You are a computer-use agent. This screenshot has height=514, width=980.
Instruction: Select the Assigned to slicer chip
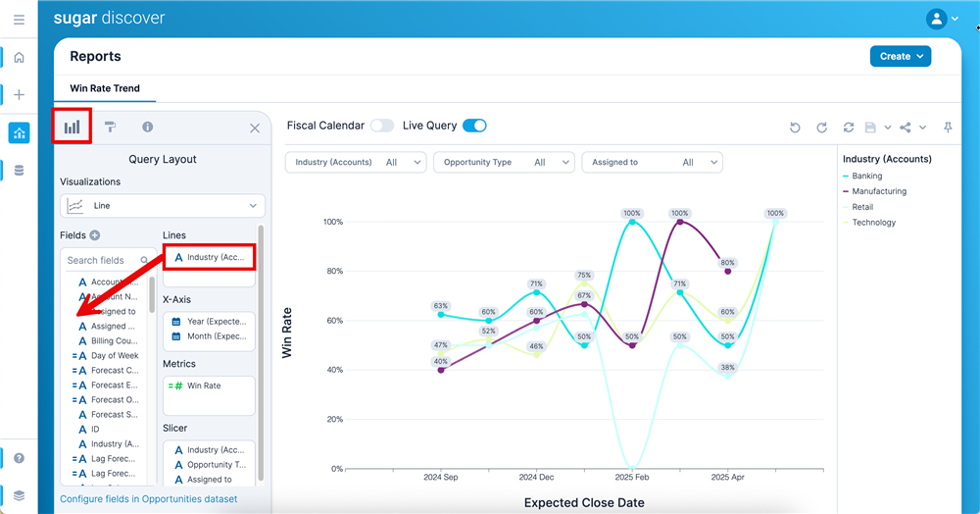coord(203,480)
